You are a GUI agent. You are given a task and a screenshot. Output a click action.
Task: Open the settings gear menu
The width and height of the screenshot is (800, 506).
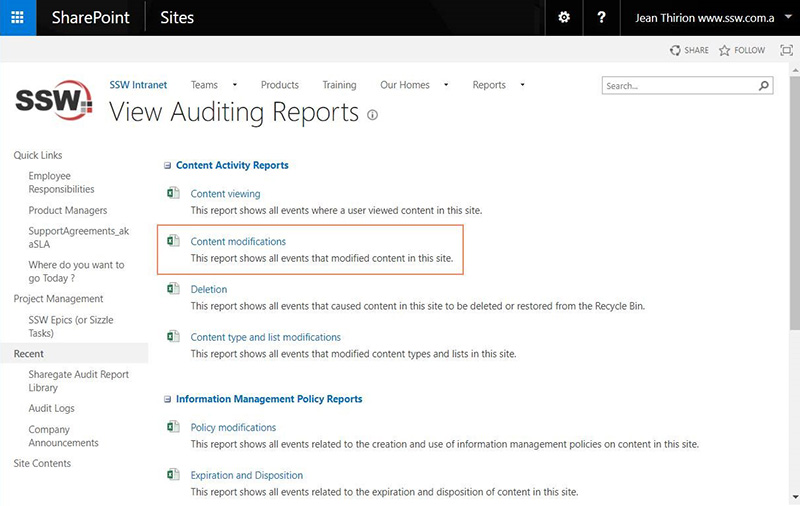tap(564, 18)
